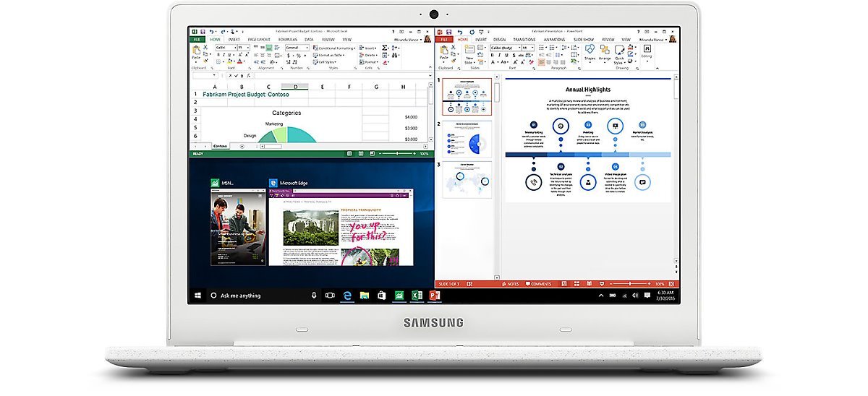
Task: Switch to the SLIDE SHOW tab in PowerPoint
Action: 584,40
